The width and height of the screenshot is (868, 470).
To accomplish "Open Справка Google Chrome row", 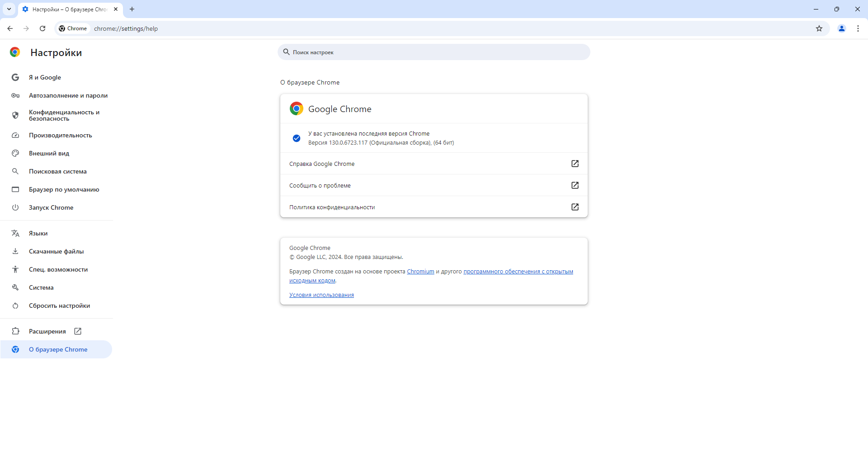I will (x=434, y=164).
